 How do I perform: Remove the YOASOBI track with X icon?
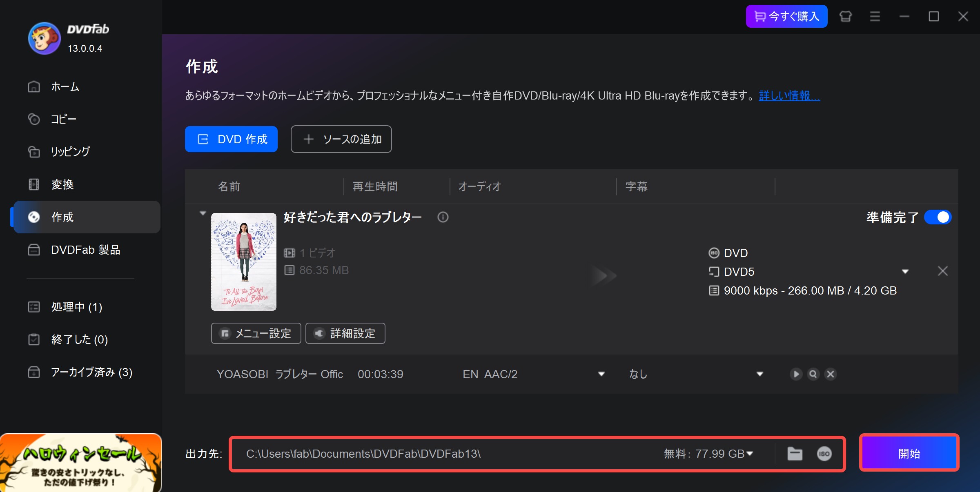831,374
